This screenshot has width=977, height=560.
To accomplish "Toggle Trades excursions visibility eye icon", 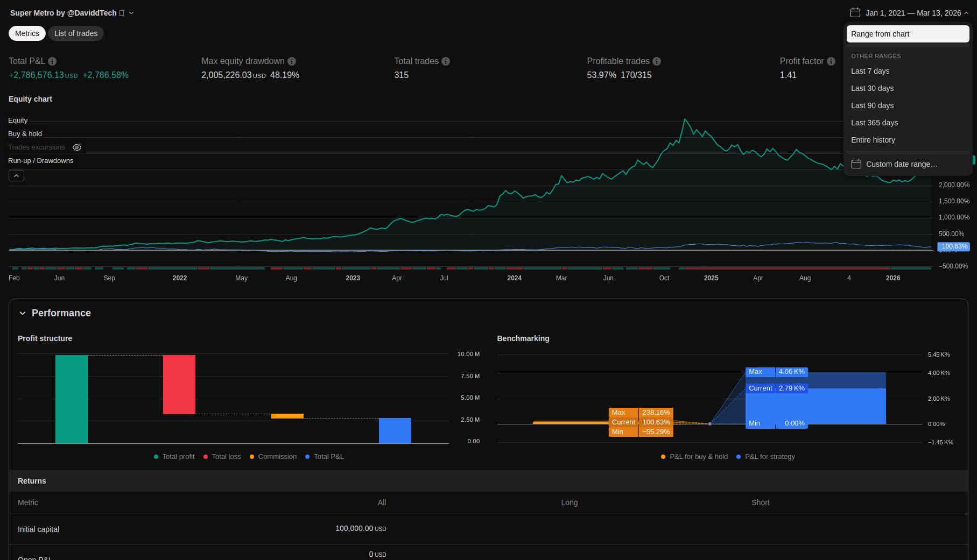I will (x=77, y=147).
